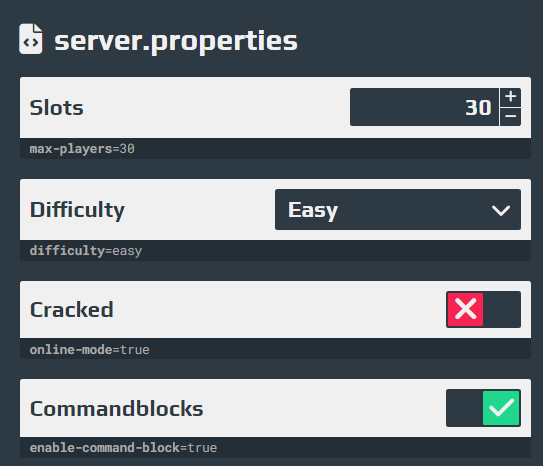543x466 pixels.
Task: Click the Cracked setting label
Action: 72,310
